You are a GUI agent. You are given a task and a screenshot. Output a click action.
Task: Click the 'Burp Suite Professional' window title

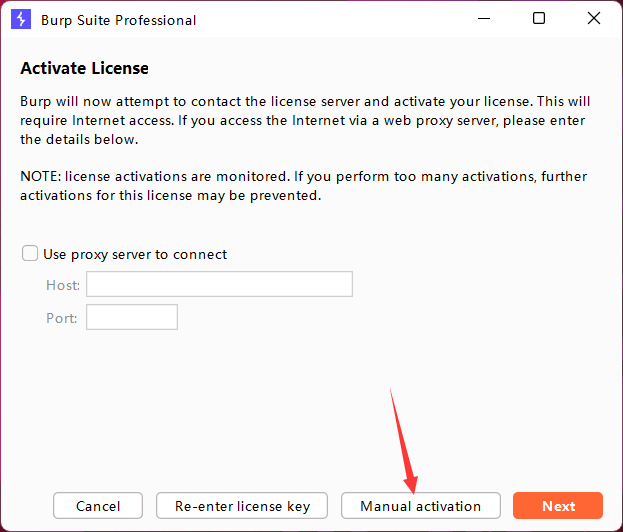click(118, 20)
